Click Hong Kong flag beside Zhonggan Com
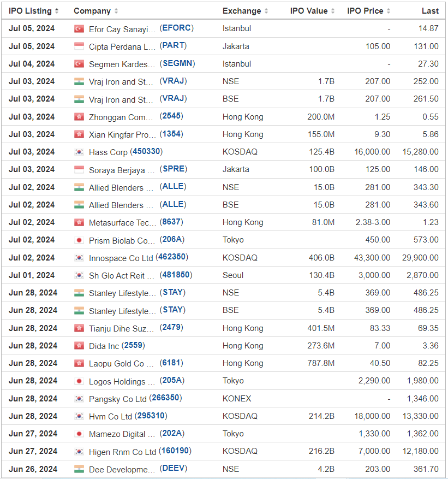The width and height of the screenshot is (448, 479). pos(79,117)
